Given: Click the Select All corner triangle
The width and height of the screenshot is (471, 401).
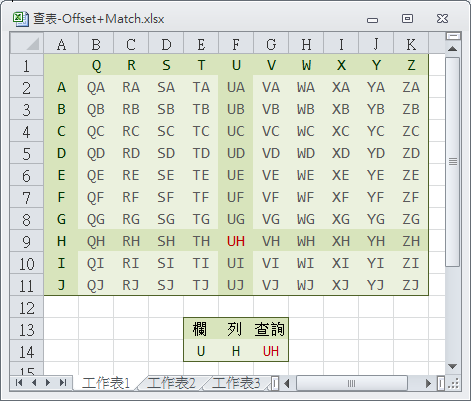Looking at the screenshot, I should 27,43.
